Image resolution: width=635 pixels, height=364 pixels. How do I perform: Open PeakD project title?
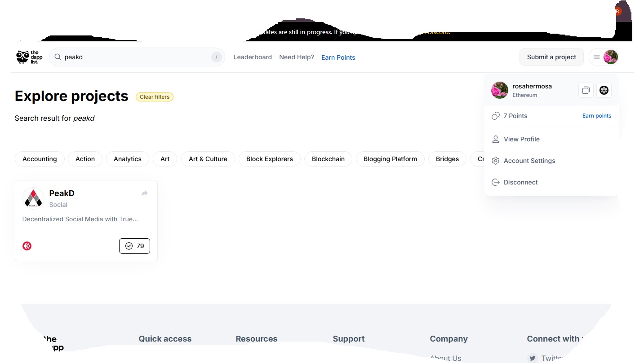(62, 193)
